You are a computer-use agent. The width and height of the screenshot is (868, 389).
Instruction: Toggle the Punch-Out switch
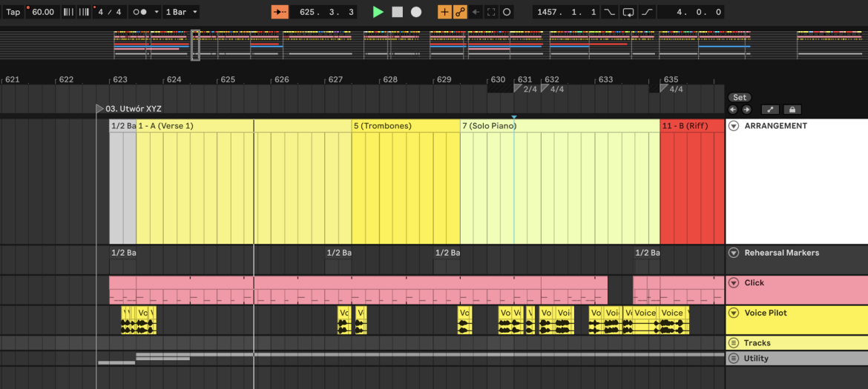tap(647, 12)
